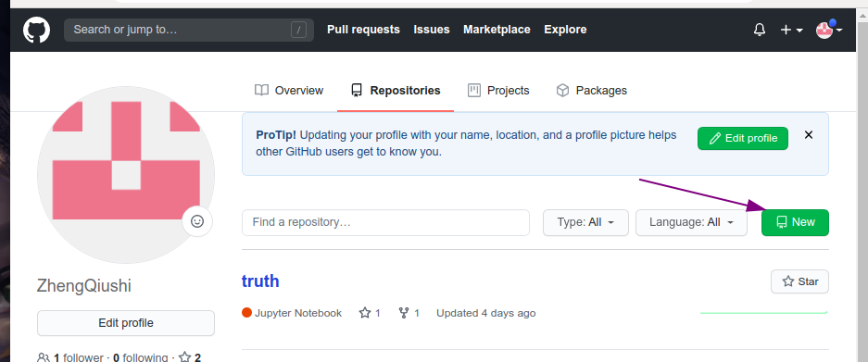Expand the Type: All filter
Viewport: 868px width, 362px height.
pos(585,222)
